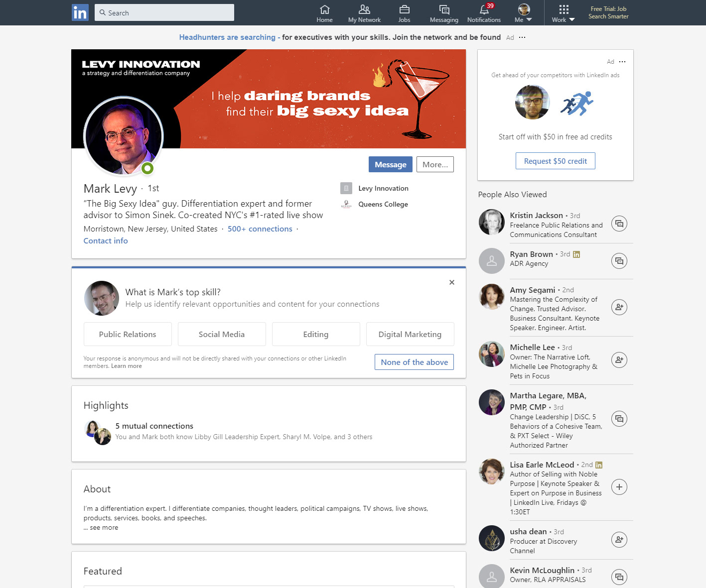Open Kristin Jackson's profile
Image resolution: width=706 pixels, height=588 pixels.
[x=537, y=216]
